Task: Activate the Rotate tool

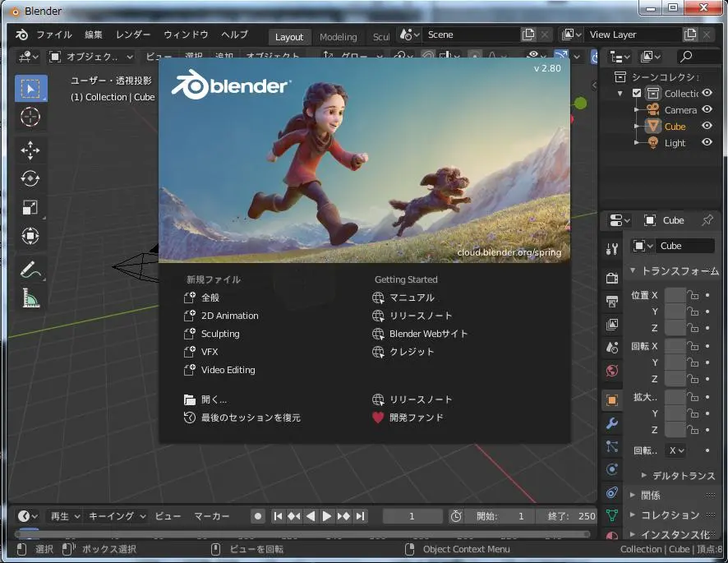Action: pyautogui.click(x=30, y=179)
